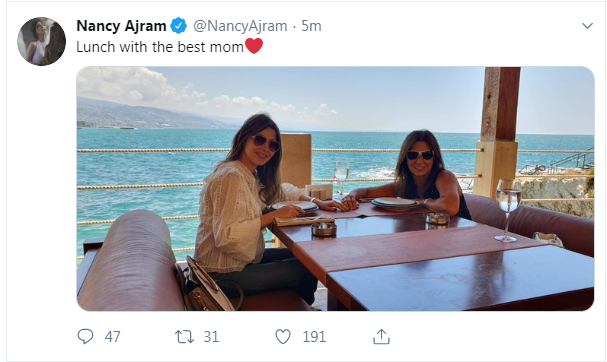Like the tweet with the heart outline
Image resolution: width=607 pixels, height=362 pixels.
click(x=283, y=336)
